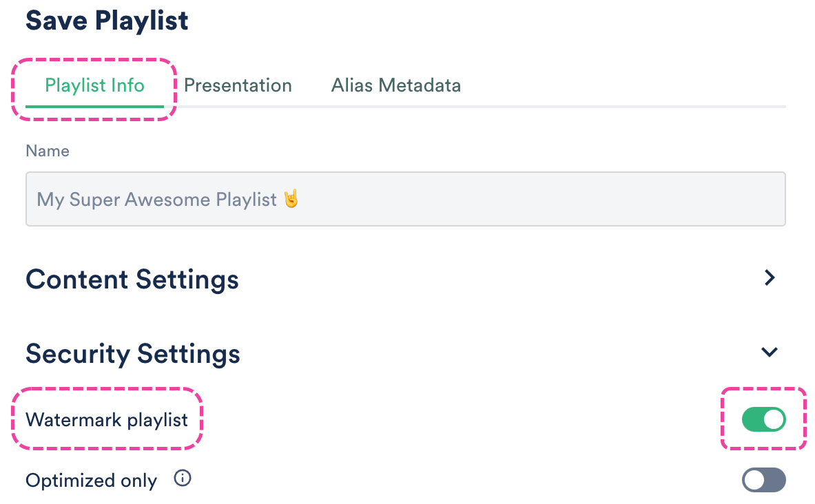The width and height of the screenshot is (815, 504).
Task: Collapse Security Settings using the down chevron
Action: pyautogui.click(x=769, y=352)
